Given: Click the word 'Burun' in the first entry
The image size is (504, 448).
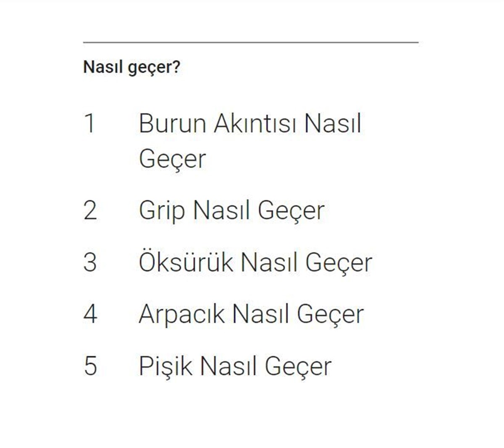Looking at the screenshot, I should 172,123.
